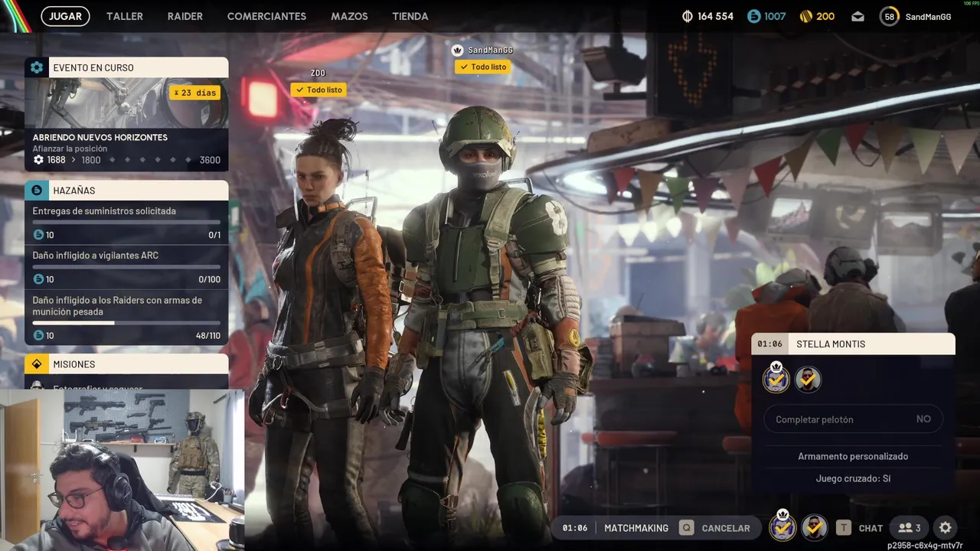Screen dimensions: 980x551
Task: Click second squad member avatar in Stella Montis panel
Action: [x=808, y=379]
